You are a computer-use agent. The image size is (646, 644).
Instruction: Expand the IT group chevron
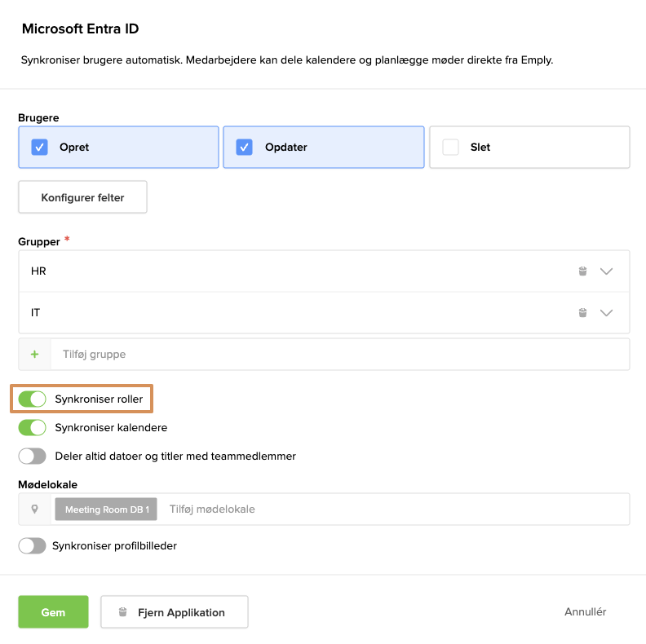tap(606, 312)
